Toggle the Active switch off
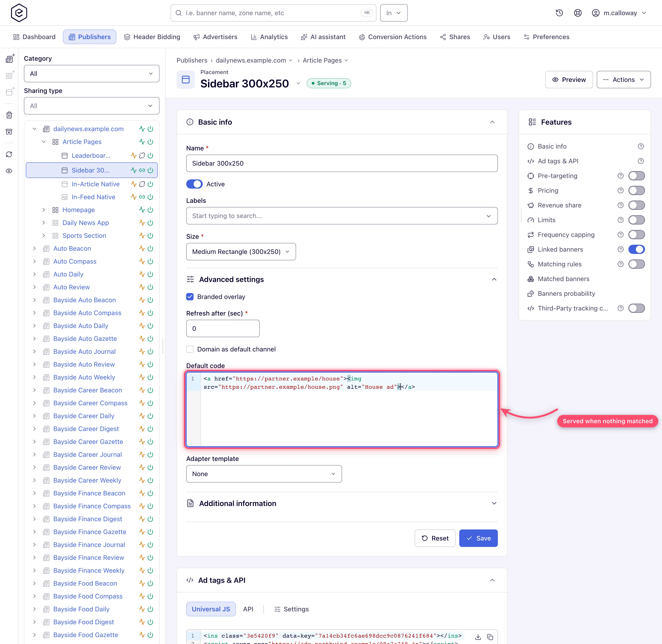Image resolution: width=662 pixels, height=644 pixels. (x=194, y=184)
